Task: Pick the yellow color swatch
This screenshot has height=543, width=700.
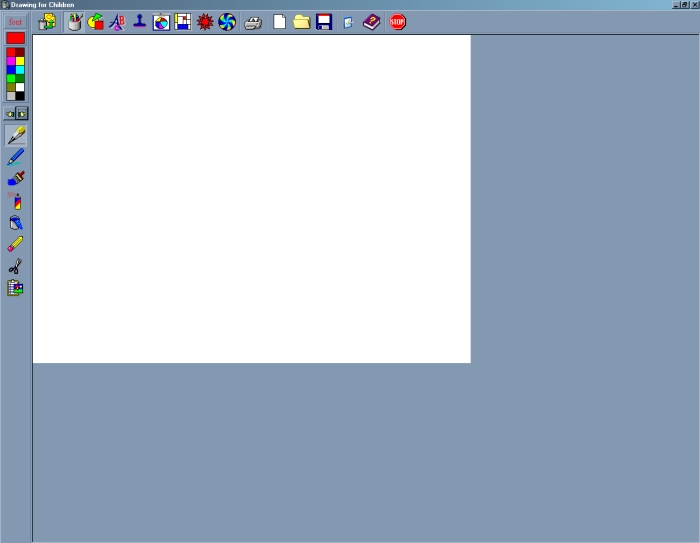Action: coord(20,61)
